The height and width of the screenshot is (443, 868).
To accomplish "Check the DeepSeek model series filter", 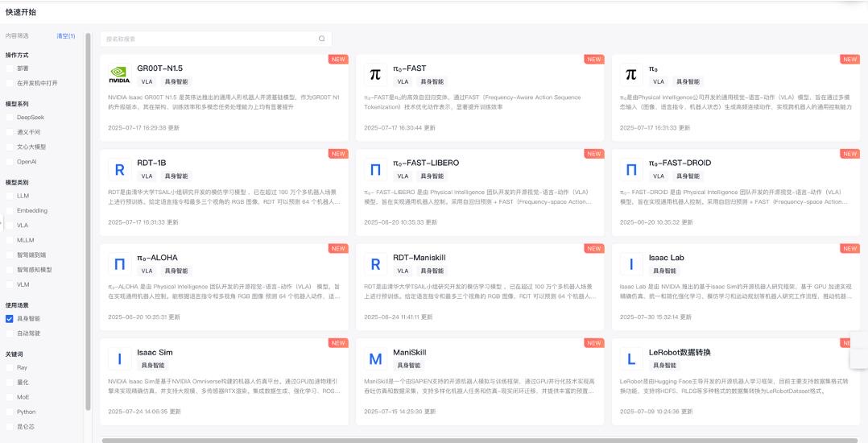I will 10,118.
